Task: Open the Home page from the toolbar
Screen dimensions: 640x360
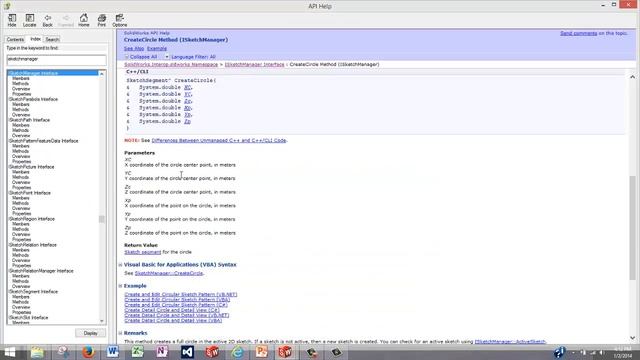Action: [x=84, y=20]
